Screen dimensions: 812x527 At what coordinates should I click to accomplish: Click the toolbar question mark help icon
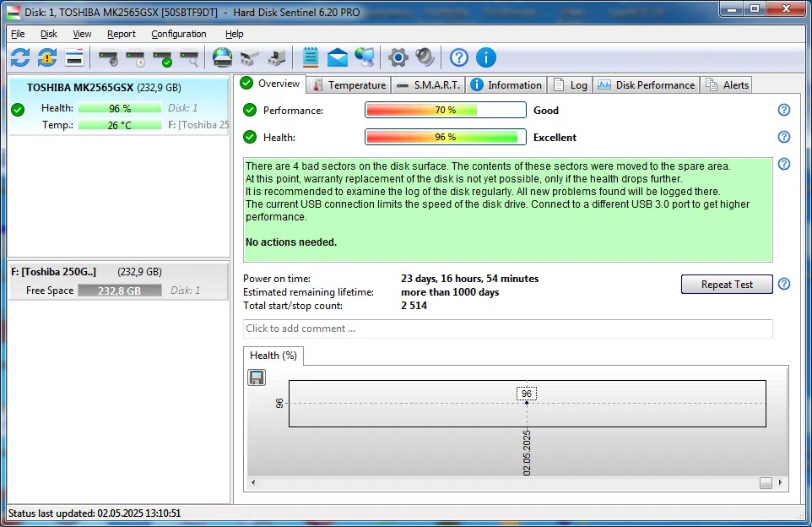pos(459,57)
